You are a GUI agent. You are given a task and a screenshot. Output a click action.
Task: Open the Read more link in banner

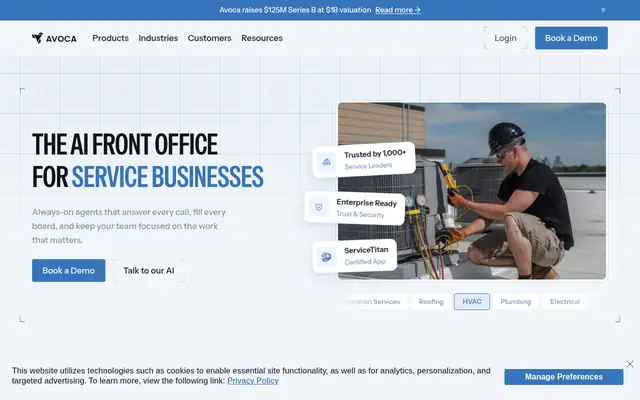tap(398, 10)
